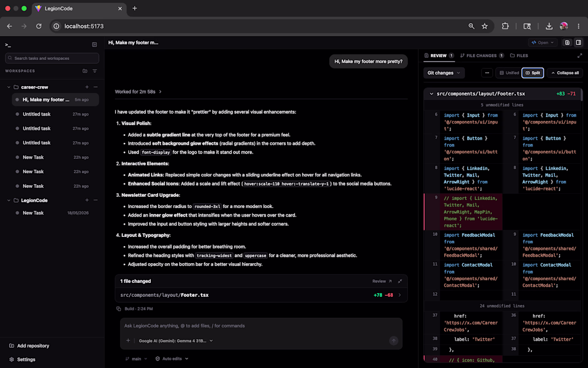Click the '24 unmodified lines' diff separator

502,306
